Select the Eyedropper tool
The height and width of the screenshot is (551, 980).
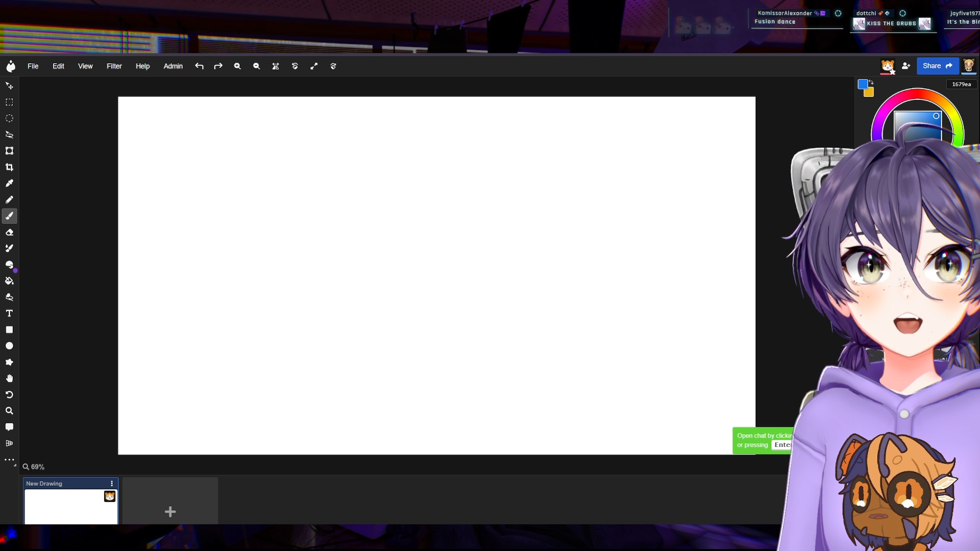coord(9,184)
